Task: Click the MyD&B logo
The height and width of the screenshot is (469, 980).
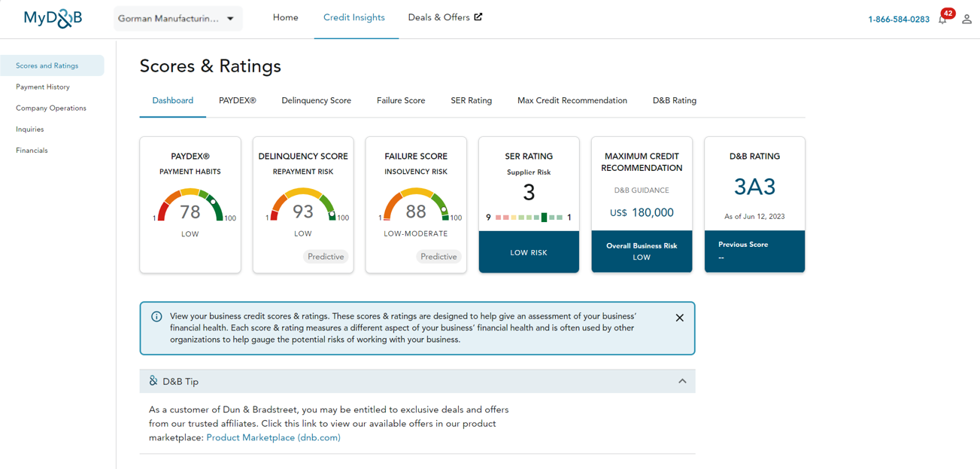Action: click(x=53, y=18)
